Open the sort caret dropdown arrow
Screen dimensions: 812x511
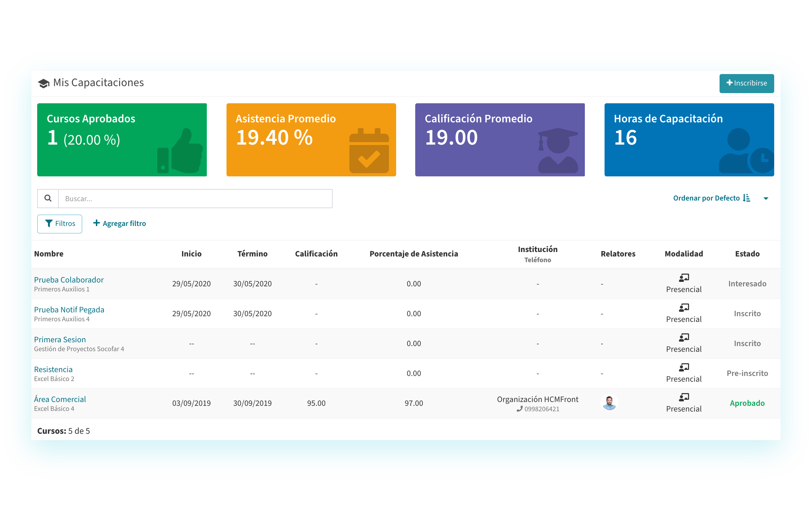[x=766, y=198]
